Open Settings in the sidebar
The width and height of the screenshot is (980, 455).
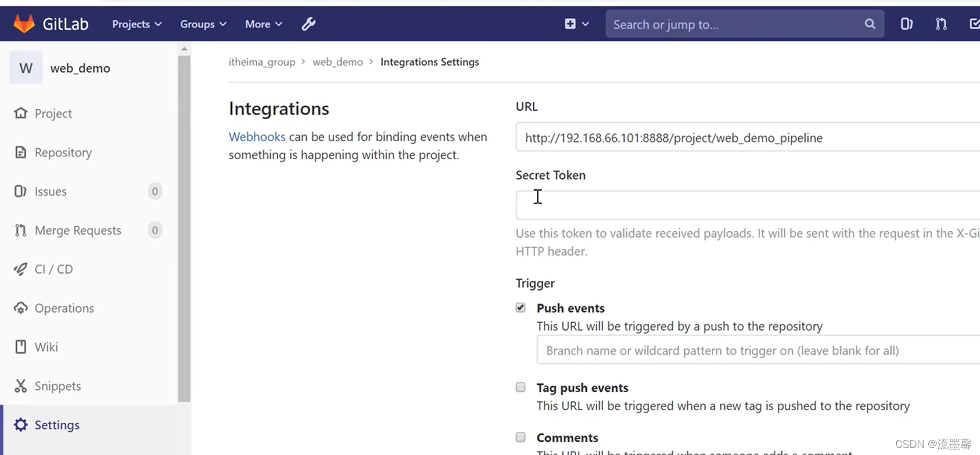(57, 425)
